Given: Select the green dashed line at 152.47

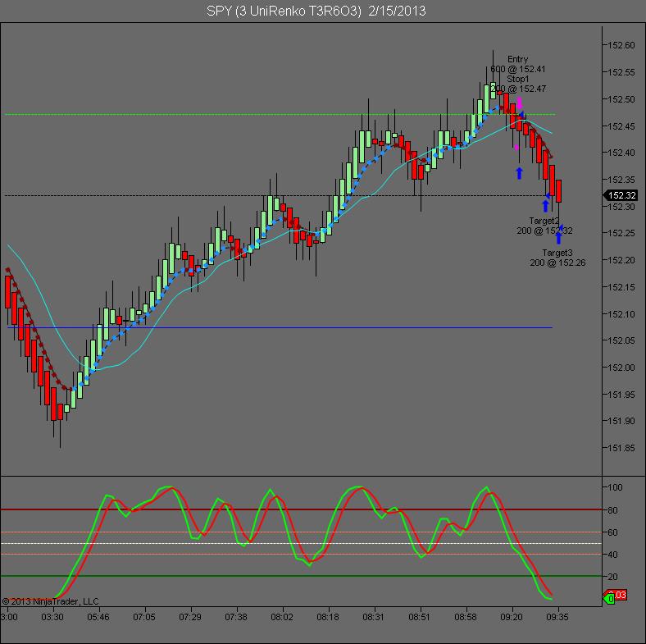Looking at the screenshot, I should click(280, 114).
